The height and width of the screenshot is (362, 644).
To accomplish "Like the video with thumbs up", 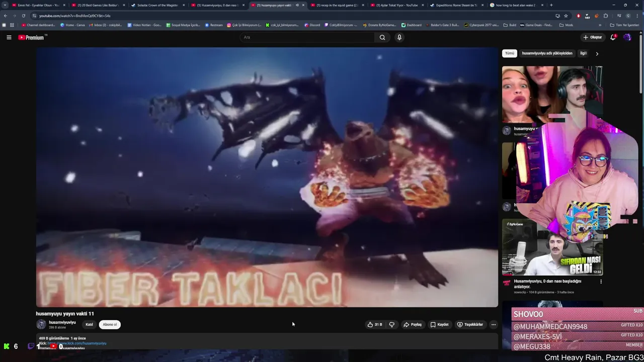I will coord(375,324).
